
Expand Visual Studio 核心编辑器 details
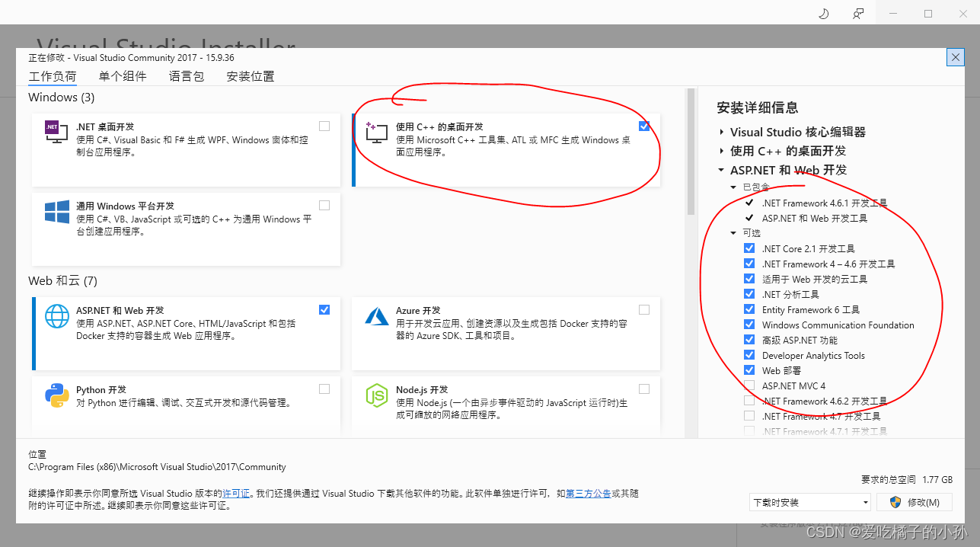(721, 132)
